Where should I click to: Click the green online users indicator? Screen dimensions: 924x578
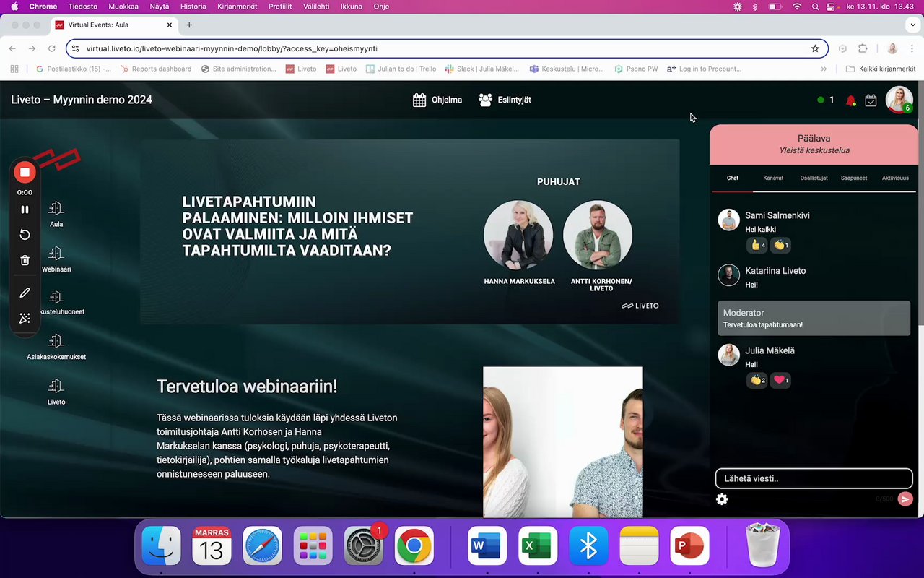[x=821, y=100]
